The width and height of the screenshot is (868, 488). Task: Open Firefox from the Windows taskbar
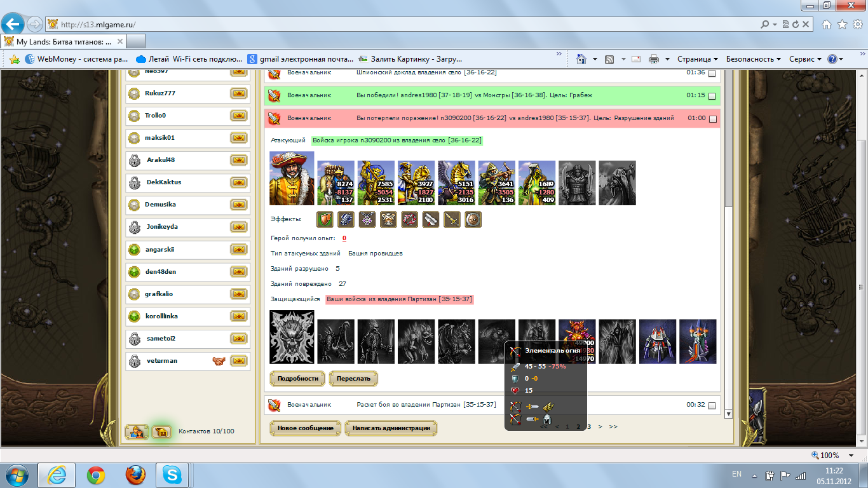click(134, 475)
